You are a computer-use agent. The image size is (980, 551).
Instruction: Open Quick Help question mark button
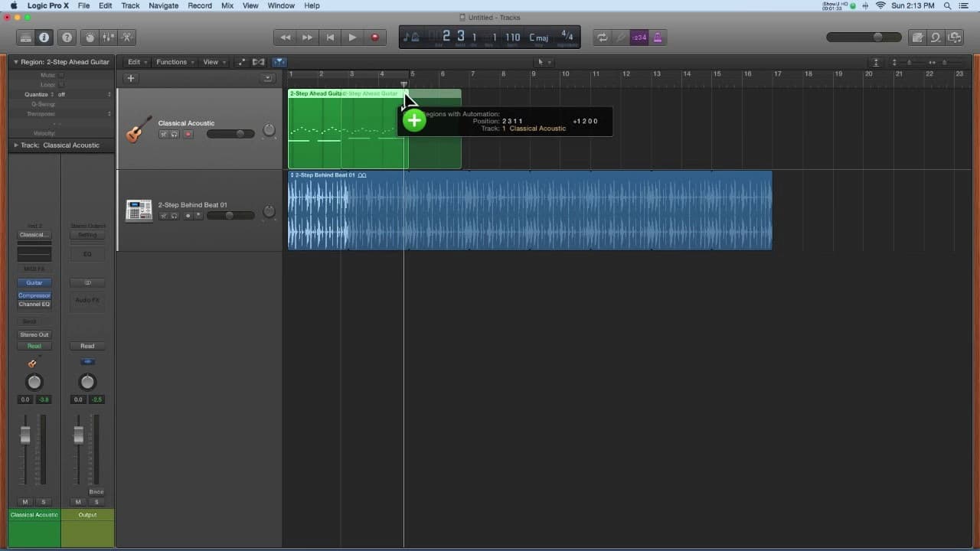pyautogui.click(x=67, y=37)
